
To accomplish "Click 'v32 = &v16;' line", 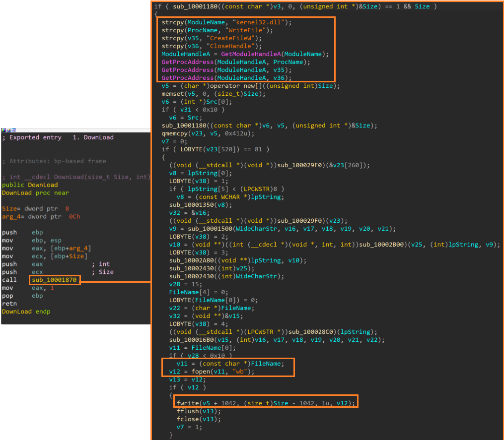I will click(x=189, y=213).
